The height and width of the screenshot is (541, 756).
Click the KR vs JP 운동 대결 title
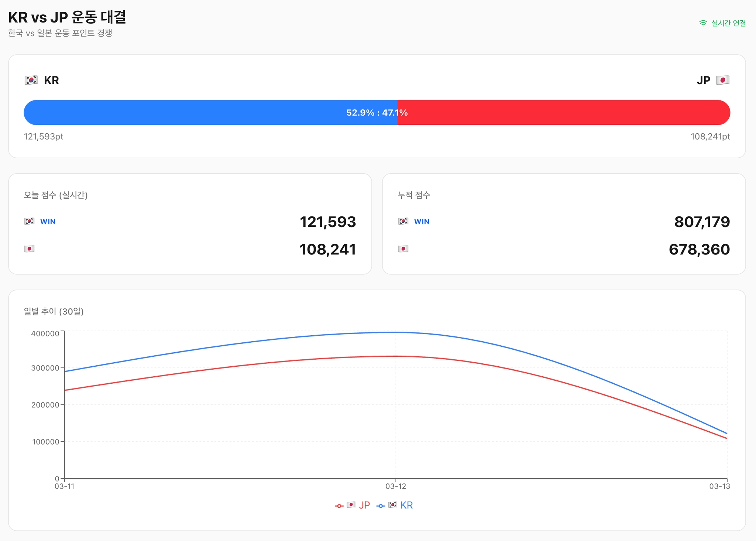67,17
